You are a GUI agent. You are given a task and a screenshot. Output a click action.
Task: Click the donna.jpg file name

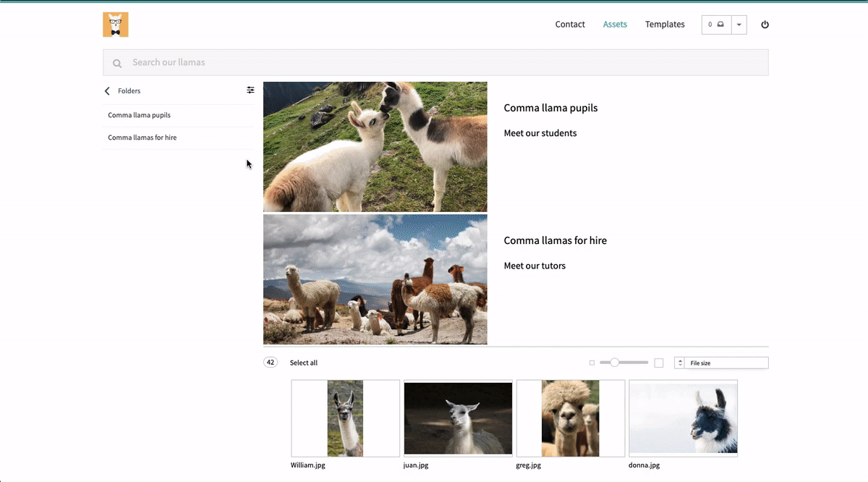click(644, 465)
